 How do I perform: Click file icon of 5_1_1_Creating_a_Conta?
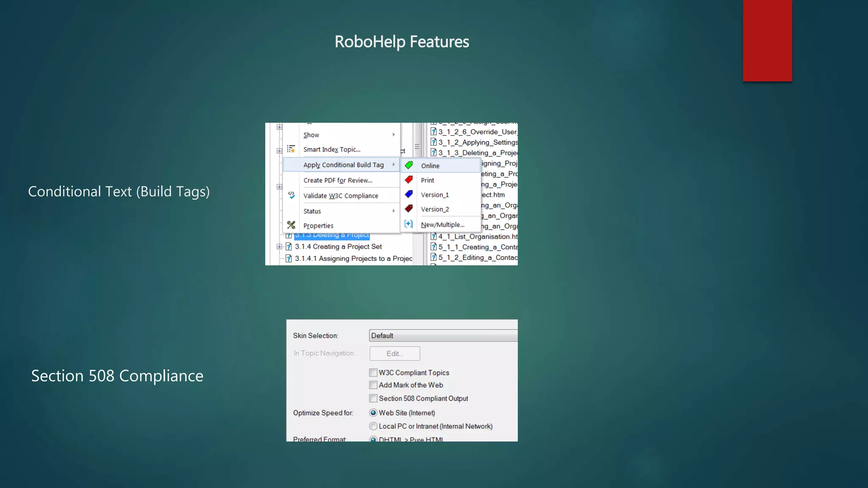click(434, 247)
